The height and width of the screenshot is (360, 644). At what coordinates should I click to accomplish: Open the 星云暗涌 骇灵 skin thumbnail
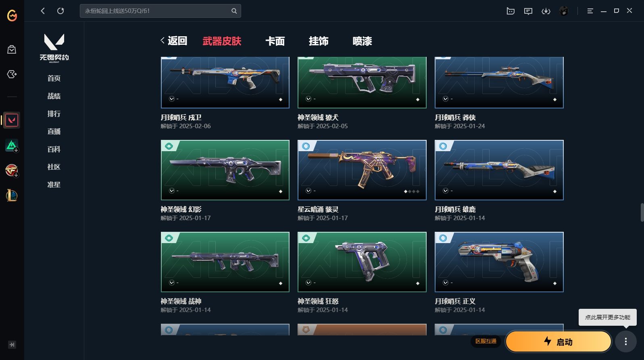[362, 170]
